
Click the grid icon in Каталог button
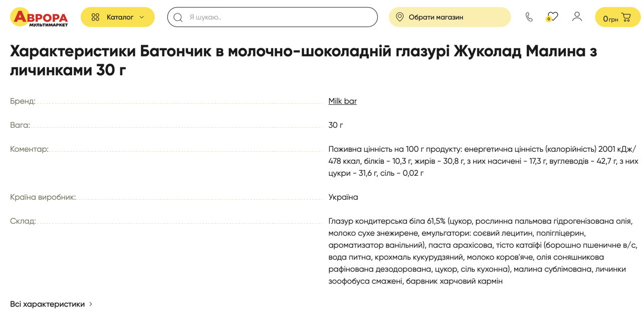[x=95, y=17]
